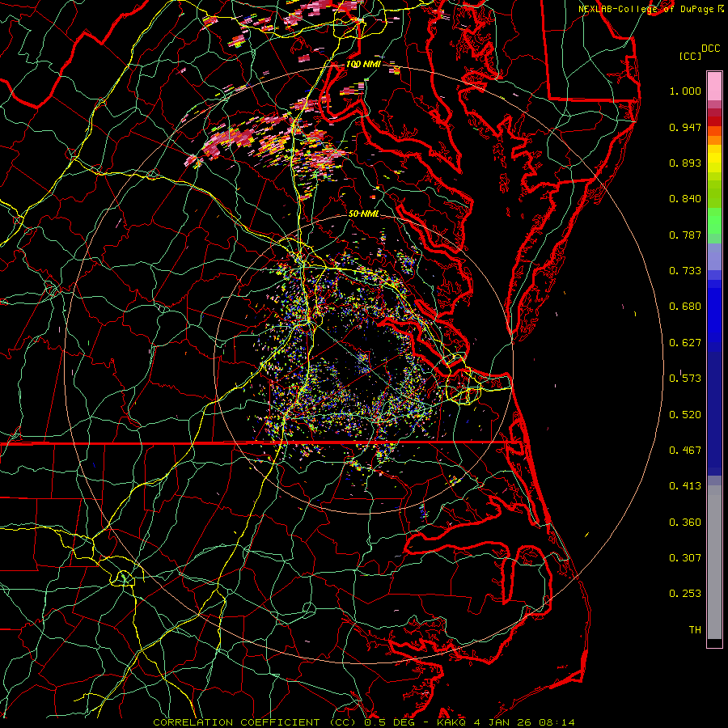Click the 0.253 legend value
This screenshot has height=728, width=728.
pos(685,593)
